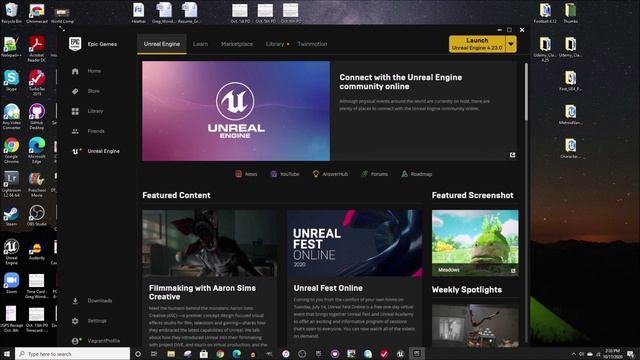Open the Forums link
The image size is (640, 360).
tap(374, 174)
